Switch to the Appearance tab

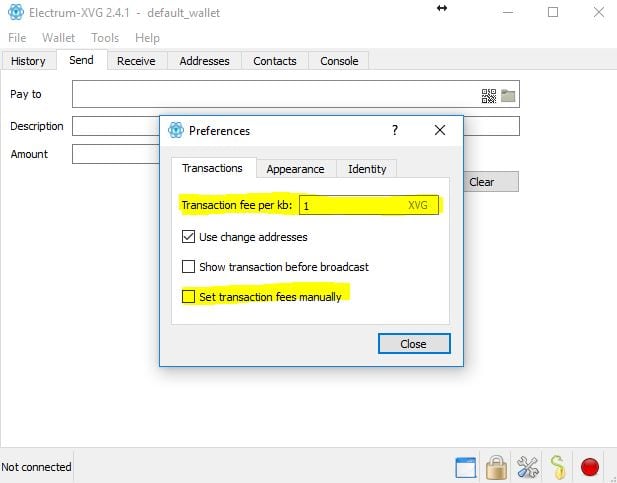pyautogui.click(x=295, y=169)
